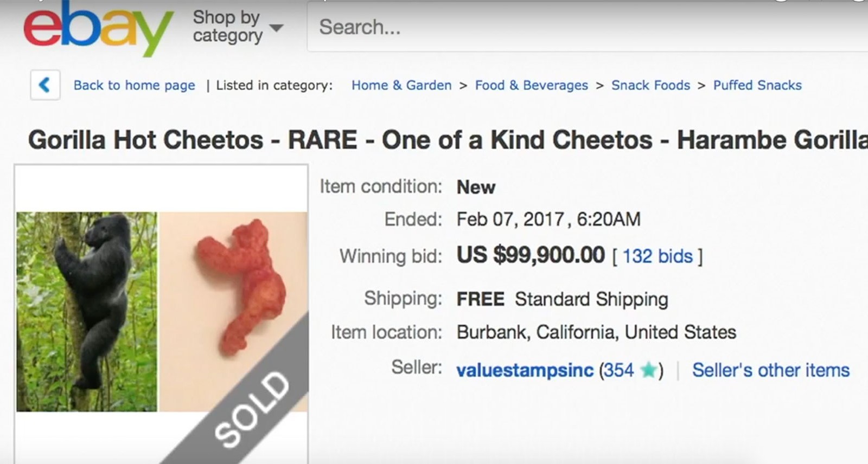The height and width of the screenshot is (464, 868).
Task: Focus the Search input field
Action: click(x=587, y=27)
